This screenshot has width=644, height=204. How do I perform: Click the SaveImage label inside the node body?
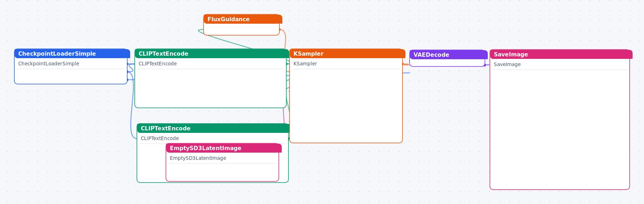pos(507,64)
